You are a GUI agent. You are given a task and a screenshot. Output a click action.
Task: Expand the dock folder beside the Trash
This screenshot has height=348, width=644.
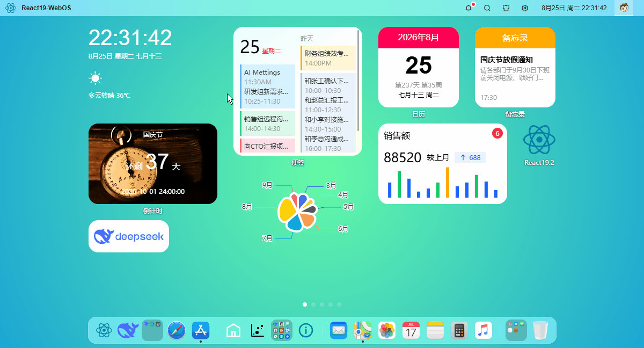[x=516, y=330]
